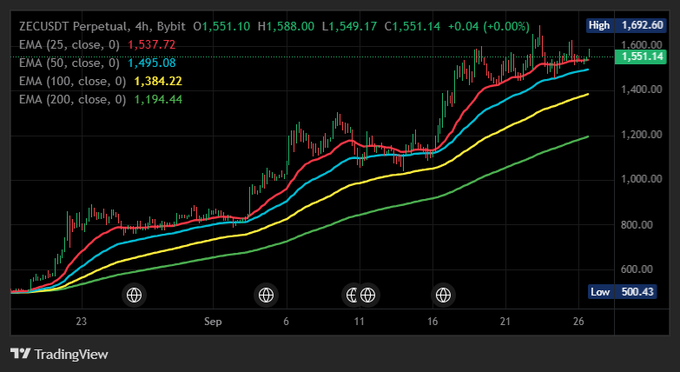The image size is (680, 372).
Task: Click the Low 500.43 price label
Action: click(622, 292)
